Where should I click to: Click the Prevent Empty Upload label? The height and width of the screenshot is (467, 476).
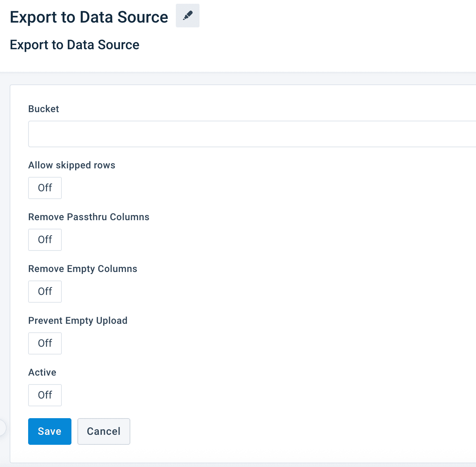tap(78, 320)
